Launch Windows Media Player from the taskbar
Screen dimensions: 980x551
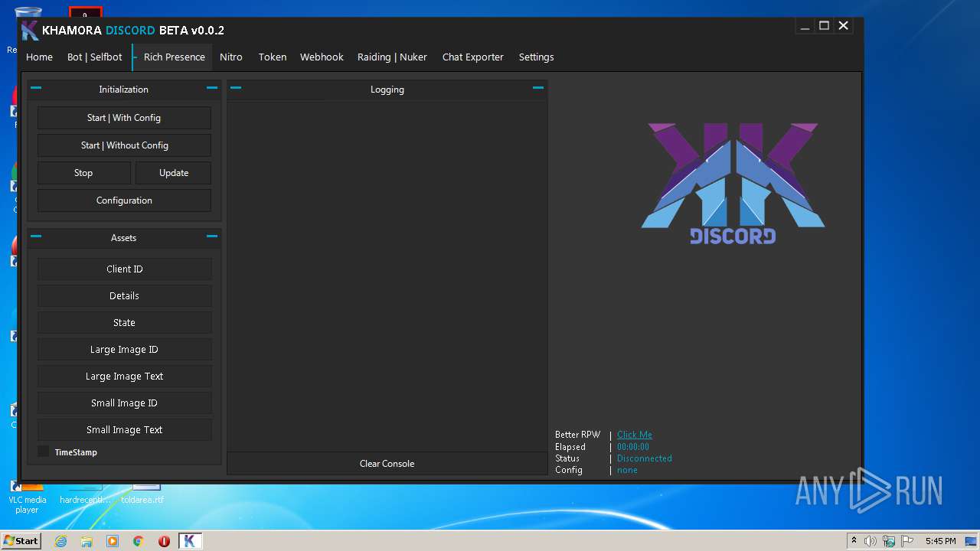(113, 541)
